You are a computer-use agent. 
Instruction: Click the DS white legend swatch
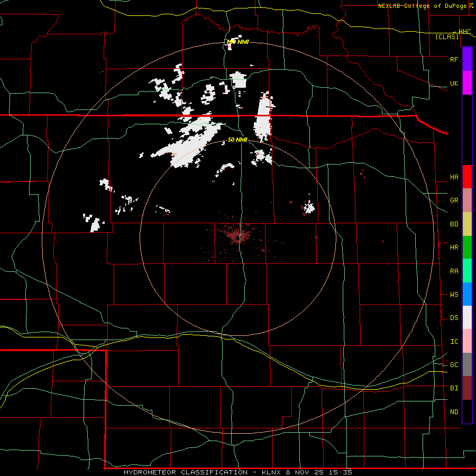467,317
